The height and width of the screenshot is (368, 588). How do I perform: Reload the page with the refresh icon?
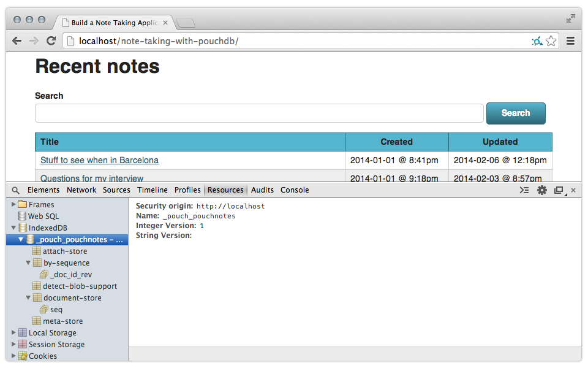pyautogui.click(x=51, y=40)
